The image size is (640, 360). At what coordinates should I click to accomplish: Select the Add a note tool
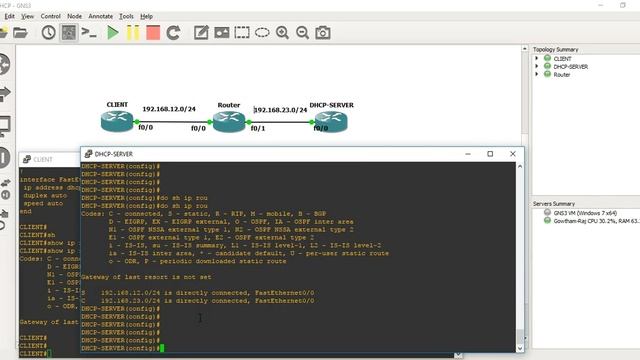201,33
